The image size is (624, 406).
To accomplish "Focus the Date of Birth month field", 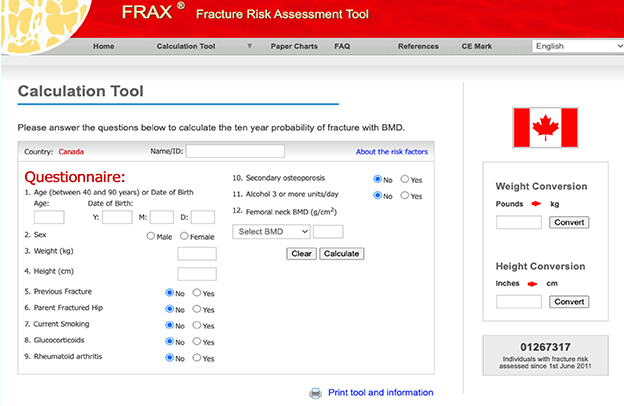I will (162, 217).
